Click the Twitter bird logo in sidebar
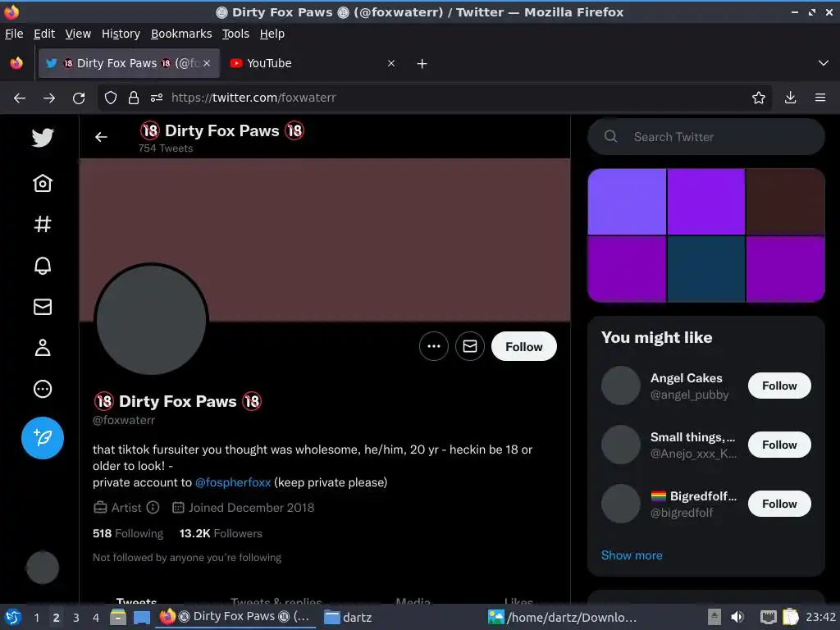Image resolution: width=840 pixels, height=630 pixels. (43, 138)
